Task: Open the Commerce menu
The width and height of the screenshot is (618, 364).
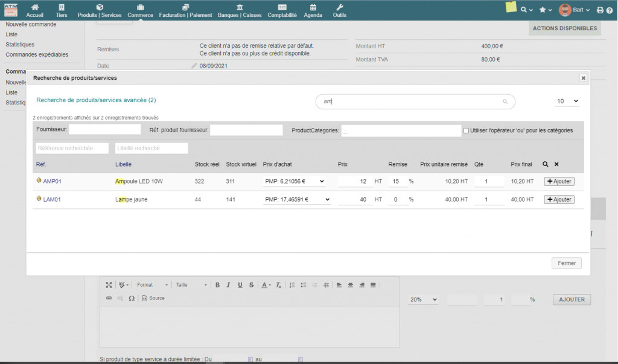Action: [140, 10]
